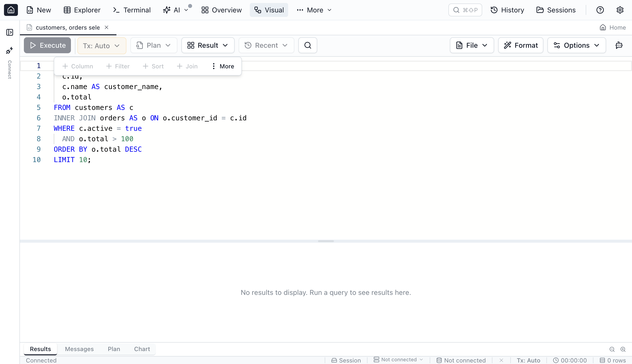
Task: Expand the AI dropdown
Action: click(176, 10)
